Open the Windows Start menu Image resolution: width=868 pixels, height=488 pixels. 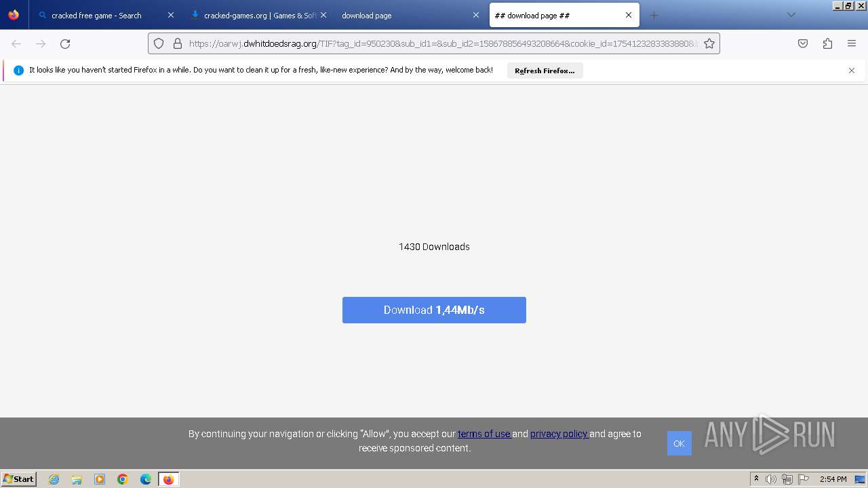coord(18,479)
